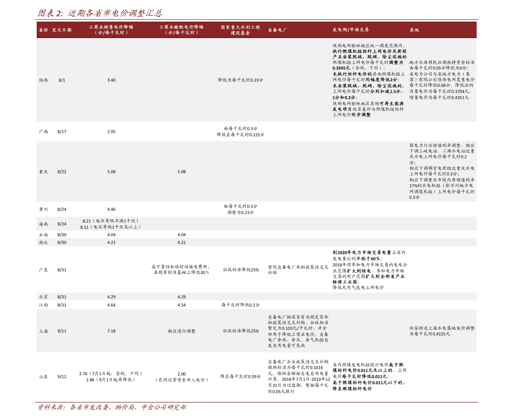This screenshot has width=514, height=420.
Task: Click the chart title 图表2 近期各省市电价调整汇总
Action: pyautogui.click(x=100, y=13)
